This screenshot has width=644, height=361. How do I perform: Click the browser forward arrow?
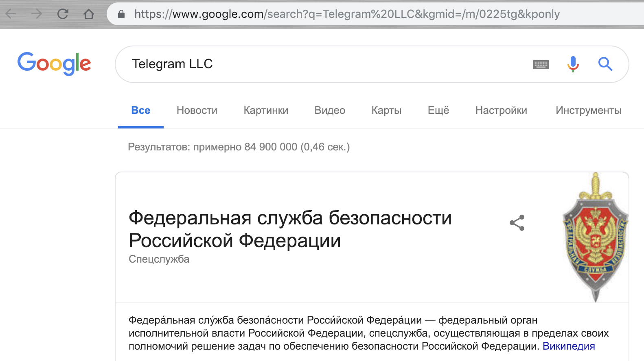pyautogui.click(x=37, y=14)
